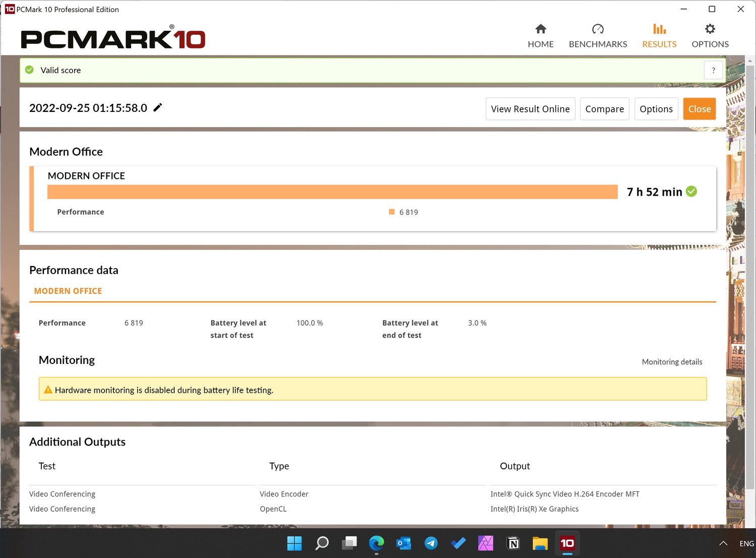Screen dimensions: 756x558
Task: Click the hardware monitoring warning triangle icon
Action: [x=48, y=390]
